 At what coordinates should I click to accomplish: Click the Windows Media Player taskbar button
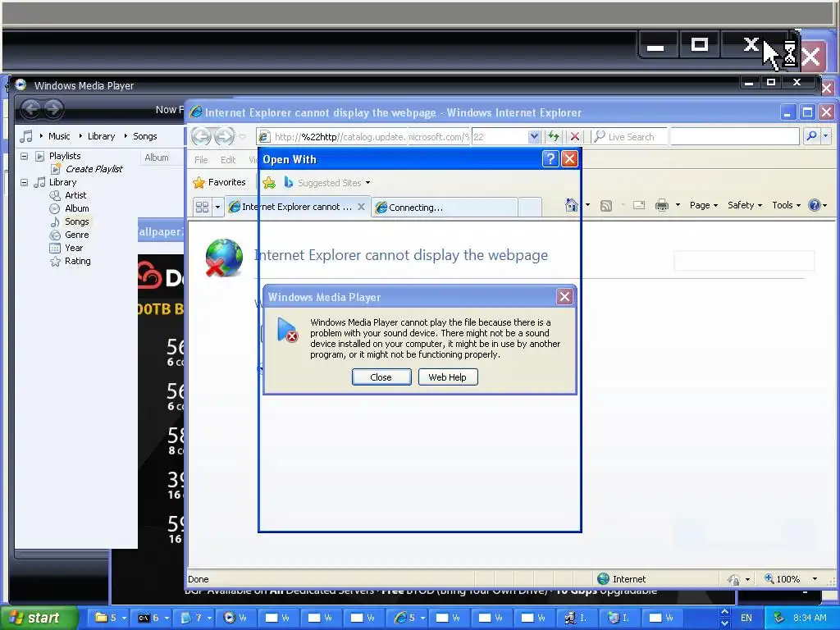pyautogui.click(x=235, y=618)
